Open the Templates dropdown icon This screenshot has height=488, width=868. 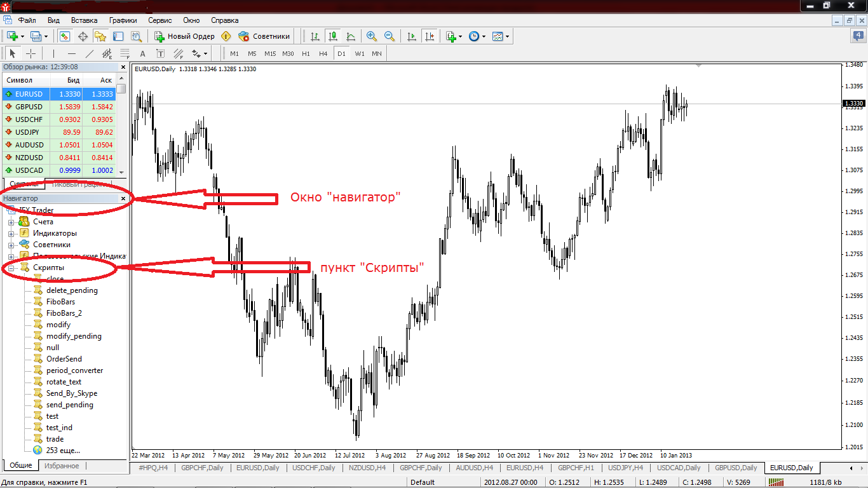click(500, 36)
